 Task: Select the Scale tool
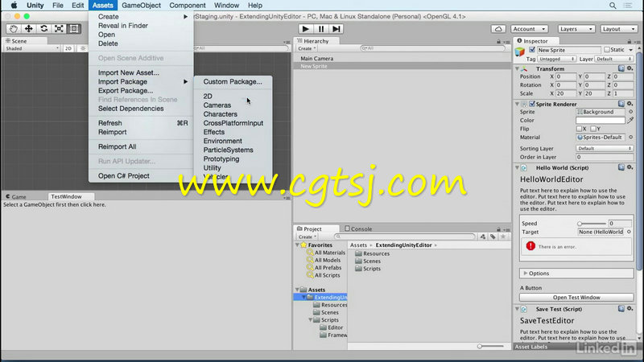[x=59, y=29]
